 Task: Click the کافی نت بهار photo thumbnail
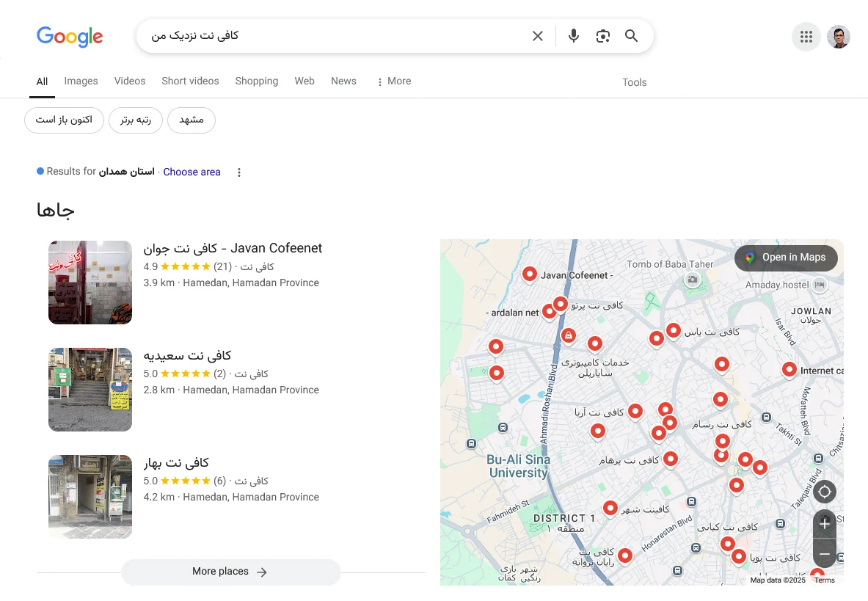point(90,497)
